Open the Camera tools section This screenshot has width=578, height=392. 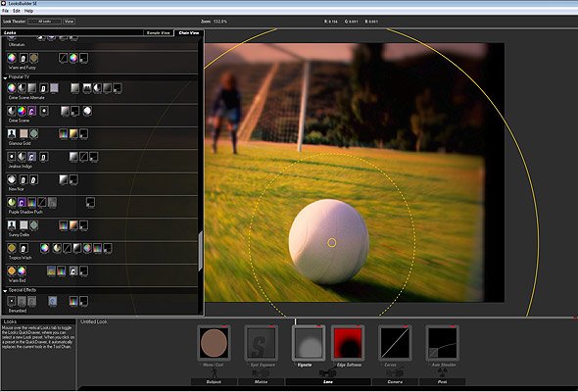[x=395, y=382]
